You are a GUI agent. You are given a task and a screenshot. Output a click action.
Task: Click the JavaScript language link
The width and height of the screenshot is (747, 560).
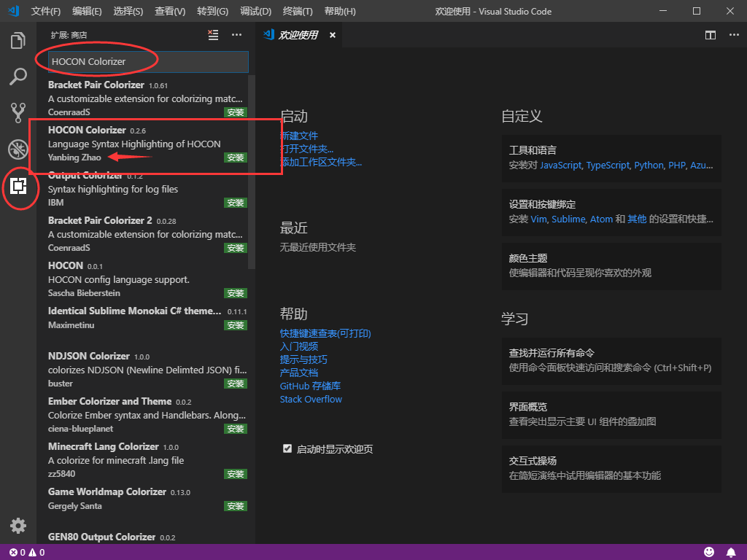[561, 166]
